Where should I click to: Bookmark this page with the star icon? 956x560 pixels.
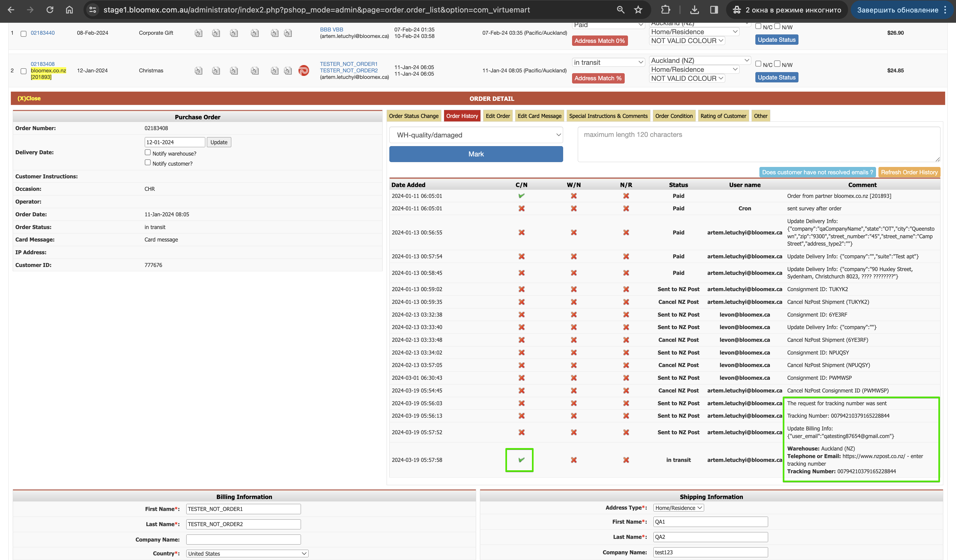pyautogui.click(x=638, y=10)
